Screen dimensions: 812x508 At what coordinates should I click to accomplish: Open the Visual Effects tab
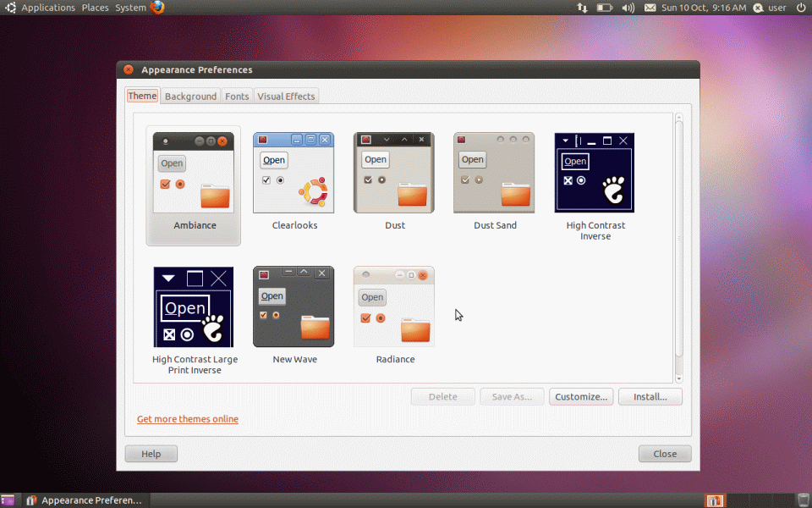point(286,96)
